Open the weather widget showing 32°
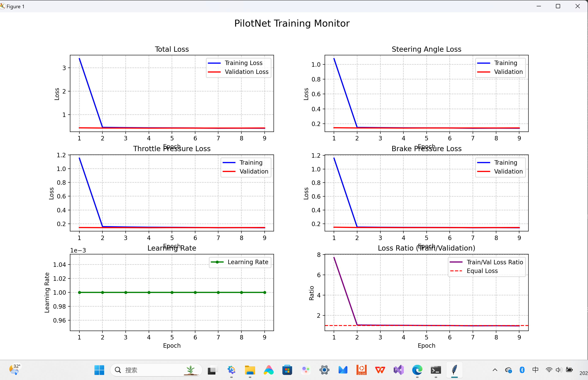Viewport: 588px width, 380px height. pyautogui.click(x=15, y=370)
